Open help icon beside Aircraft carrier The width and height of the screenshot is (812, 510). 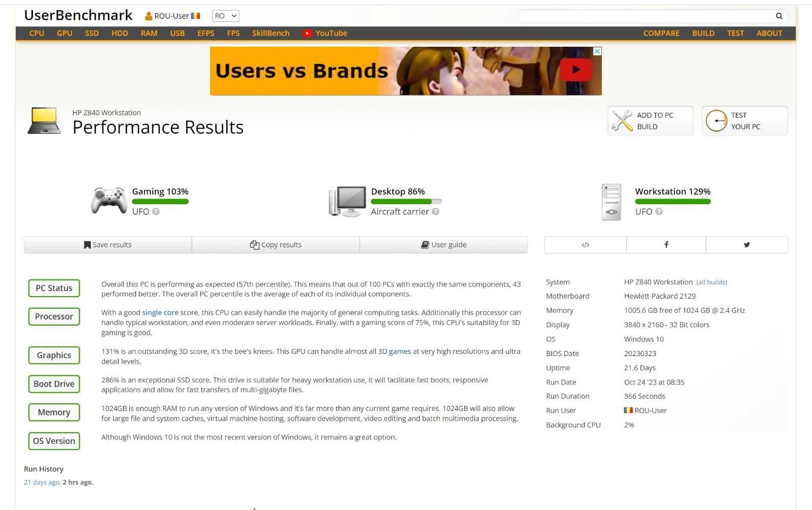(435, 212)
